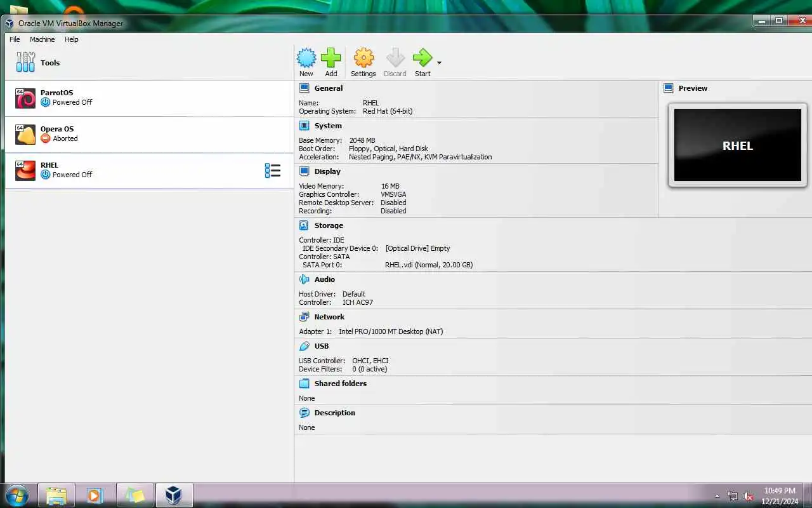Image resolution: width=812 pixels, height=508 pixels.
Task: Click the taskbar clock showing 10:49 PM
Action: (780, 496)
